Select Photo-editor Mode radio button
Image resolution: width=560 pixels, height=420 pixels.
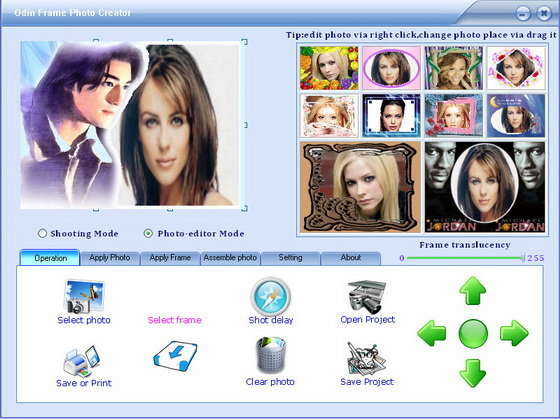point(148,234)
